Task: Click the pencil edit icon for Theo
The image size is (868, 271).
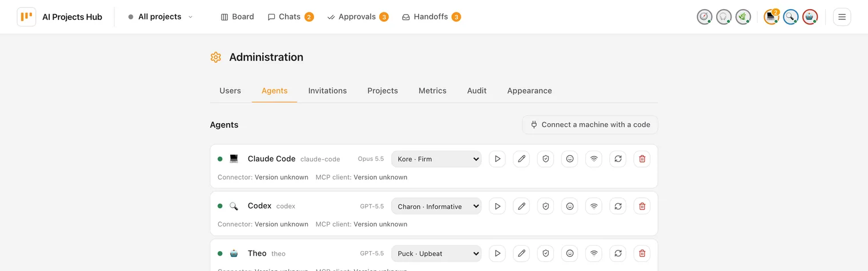Action: click(x=521, y=253)
